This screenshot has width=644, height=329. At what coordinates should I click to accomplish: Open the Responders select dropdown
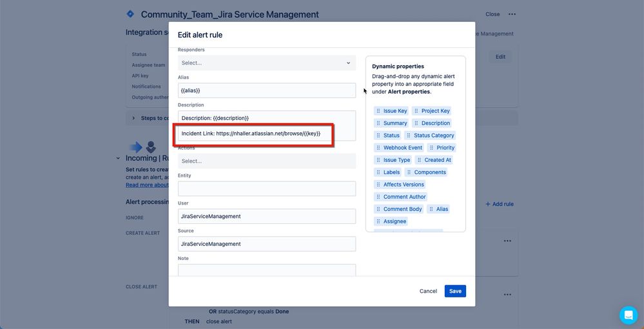pos(266,63)
